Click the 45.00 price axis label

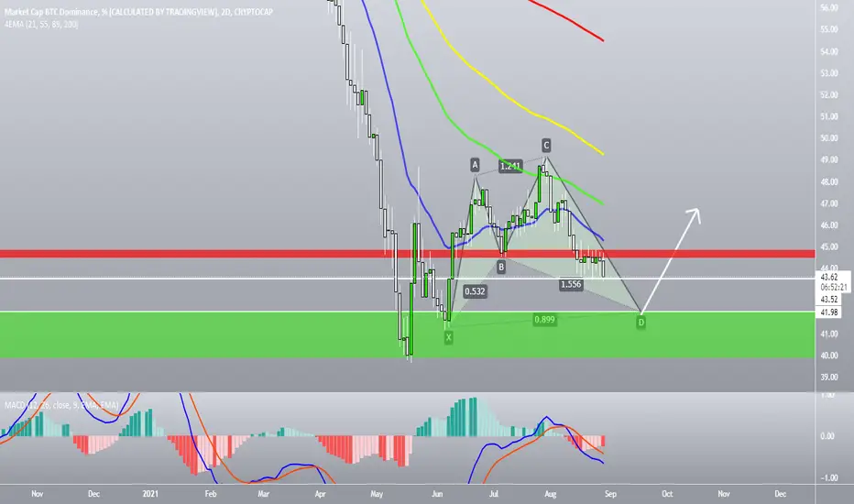point(829,247)
